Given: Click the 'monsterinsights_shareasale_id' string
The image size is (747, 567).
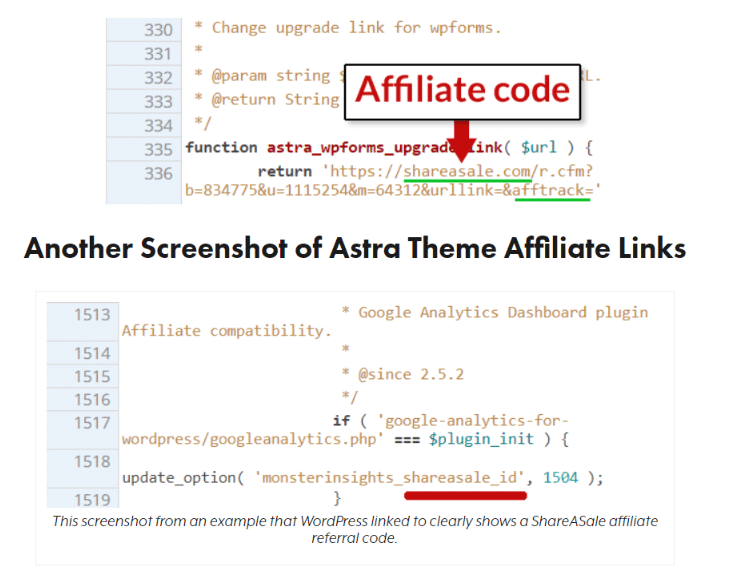Looking at the screenshot, I should pos(389,478).
